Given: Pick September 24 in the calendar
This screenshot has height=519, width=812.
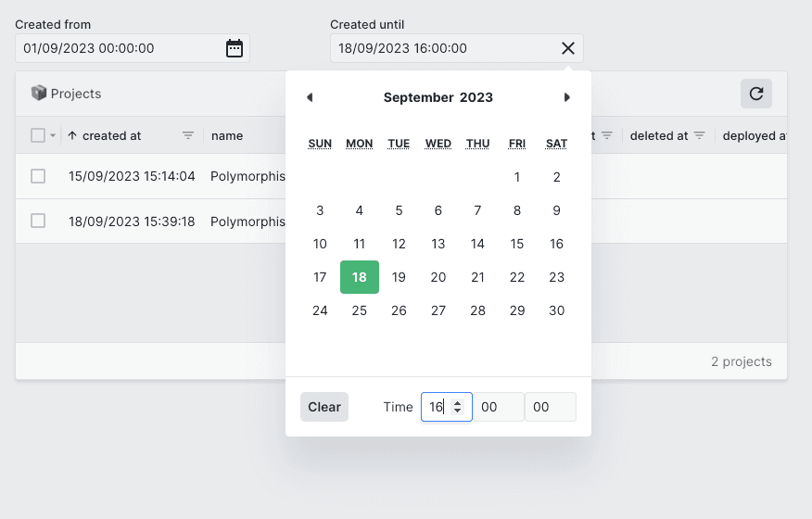Looking at the screenshot, I should [320, 310].
